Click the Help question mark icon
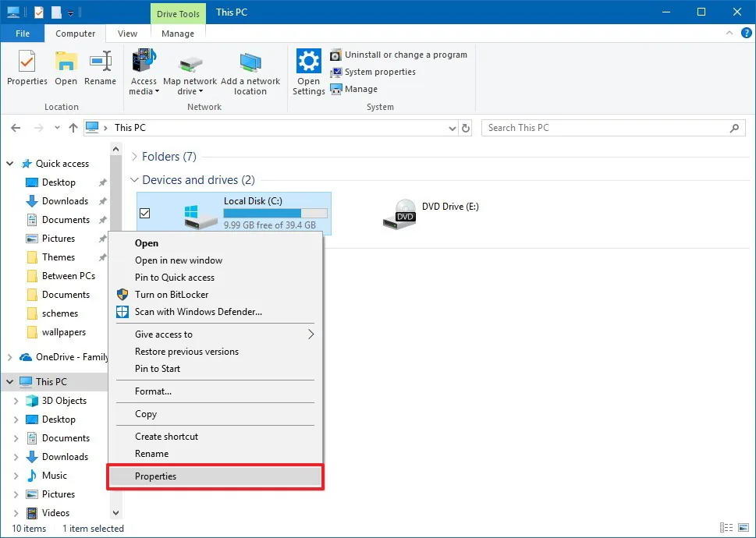This screenshot has width=756, height=538. coord(746,34)
